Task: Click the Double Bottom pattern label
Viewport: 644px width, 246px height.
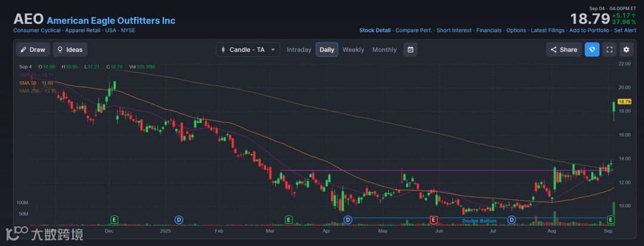Action: (479, 221)
